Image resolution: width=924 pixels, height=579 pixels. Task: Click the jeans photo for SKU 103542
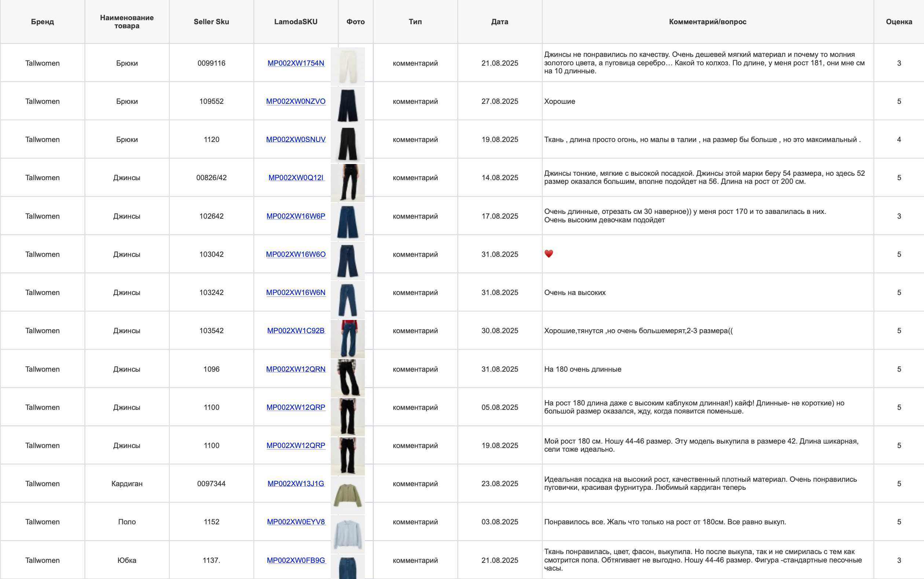(347, 339)
